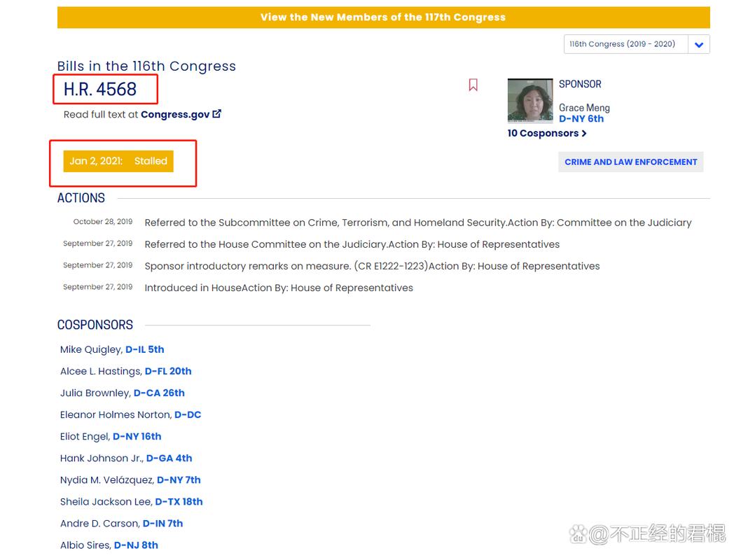Open the Congress session dropdown arrow

[x=698, y=45]
